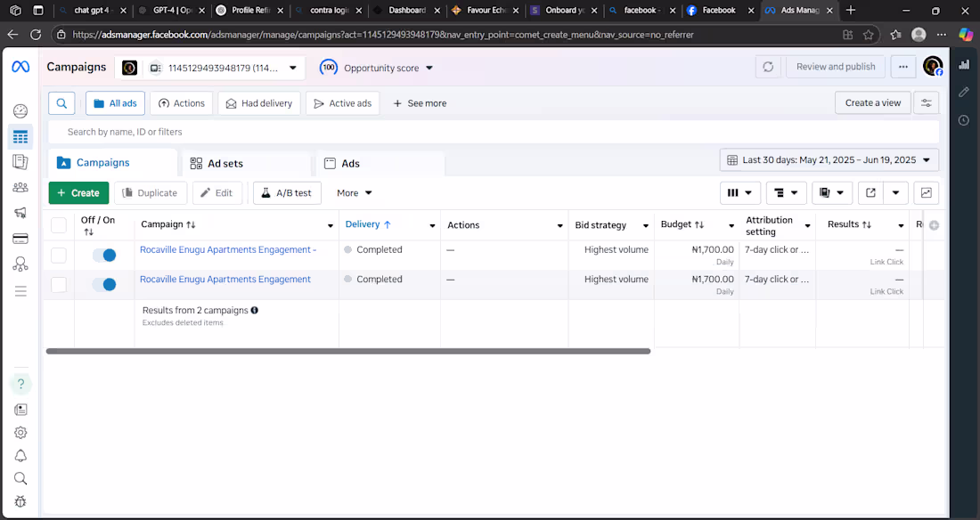Check box for first Rocaville Engagement – campaign
Viewport: 980px width, 520px height.
(x=59, y=255)
